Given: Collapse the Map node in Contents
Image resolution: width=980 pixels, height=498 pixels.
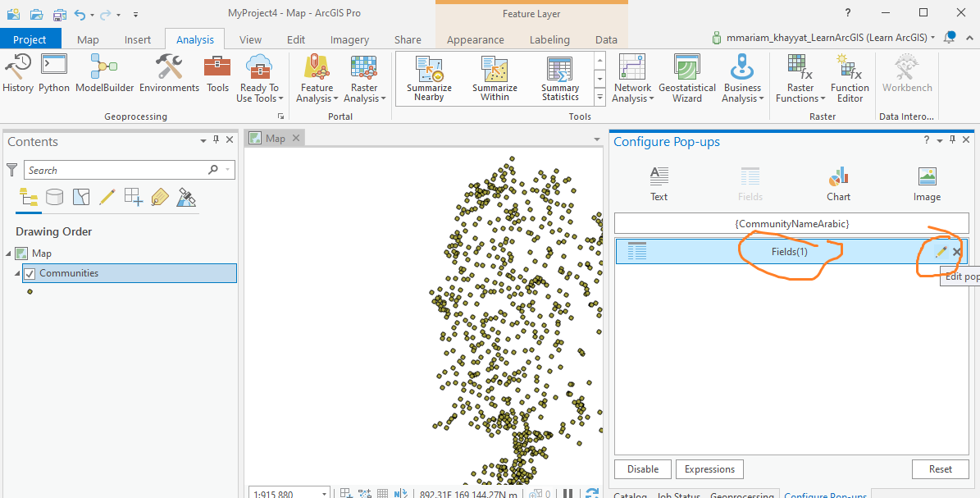Looking at the screenshot, I should pos(8,254).
